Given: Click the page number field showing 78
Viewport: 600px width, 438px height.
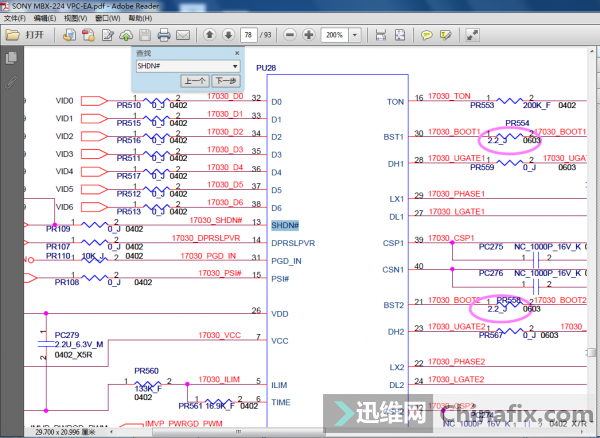Looking at the screenshot, I should (248, 35).
